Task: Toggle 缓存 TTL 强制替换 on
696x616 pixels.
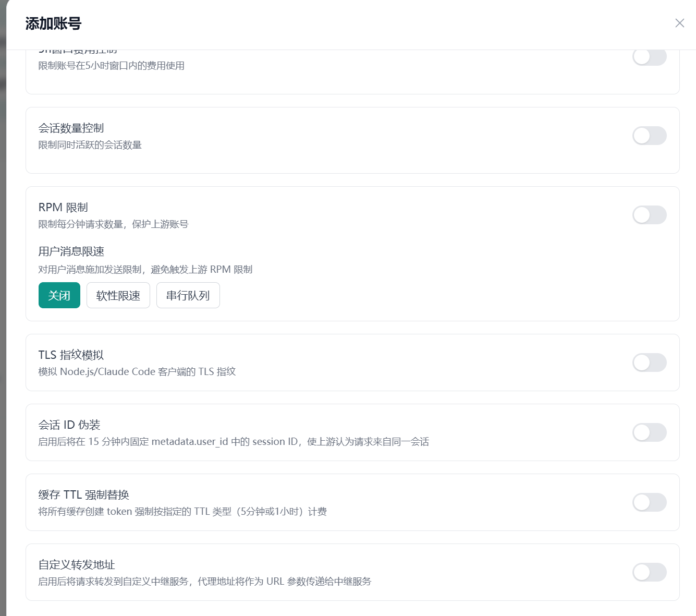Action: coord(649,502)
